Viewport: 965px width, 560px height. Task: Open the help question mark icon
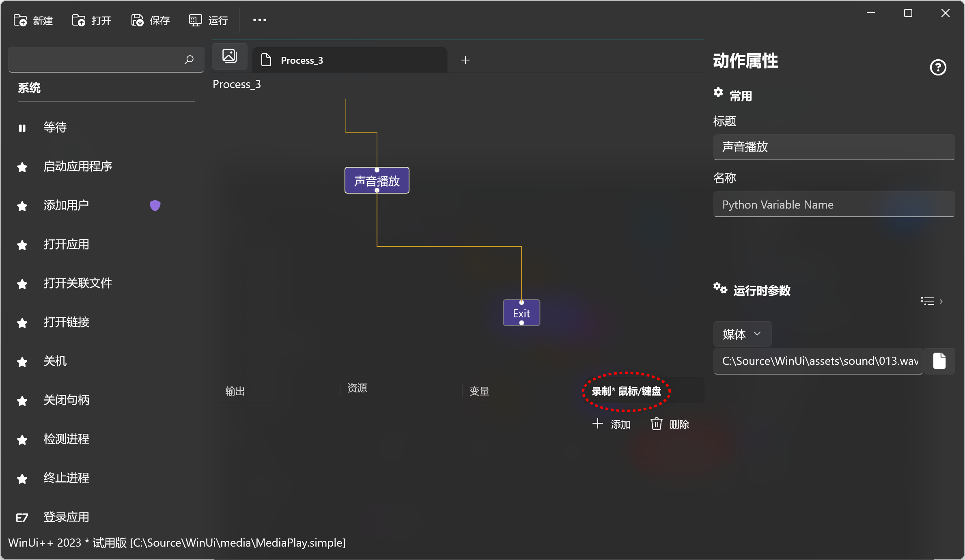click(938, 67)
